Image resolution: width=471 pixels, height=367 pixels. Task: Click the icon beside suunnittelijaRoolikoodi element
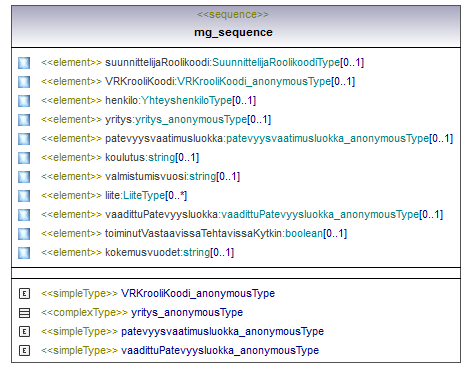tap(24, 63)
